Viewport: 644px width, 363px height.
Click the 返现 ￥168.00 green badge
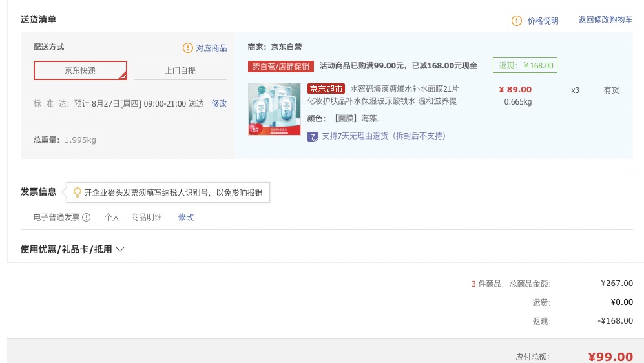pos(525,65)
